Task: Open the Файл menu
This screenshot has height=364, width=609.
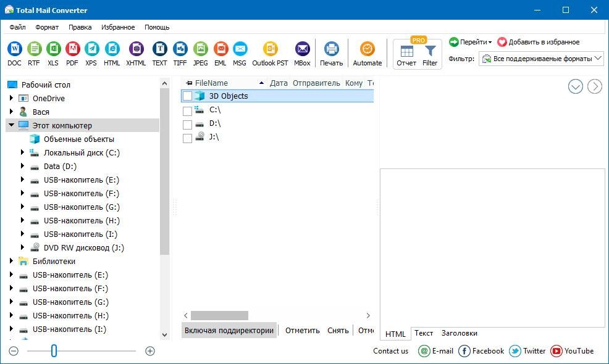Action: point(17,27)
